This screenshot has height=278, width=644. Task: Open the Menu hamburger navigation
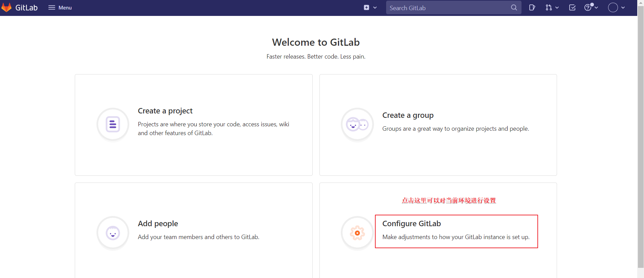click(x=60, y=7)
